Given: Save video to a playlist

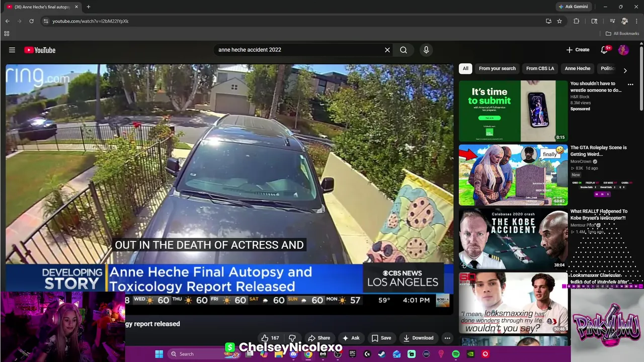Looking at the screenshot, I should pyautogui.click(x=381, y=338).
